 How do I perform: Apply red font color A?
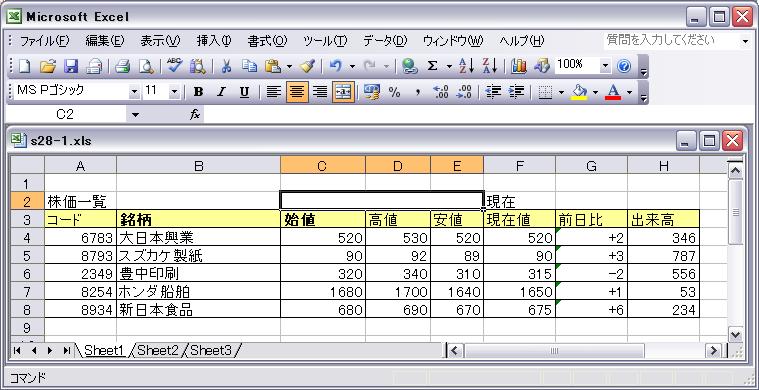613,92
